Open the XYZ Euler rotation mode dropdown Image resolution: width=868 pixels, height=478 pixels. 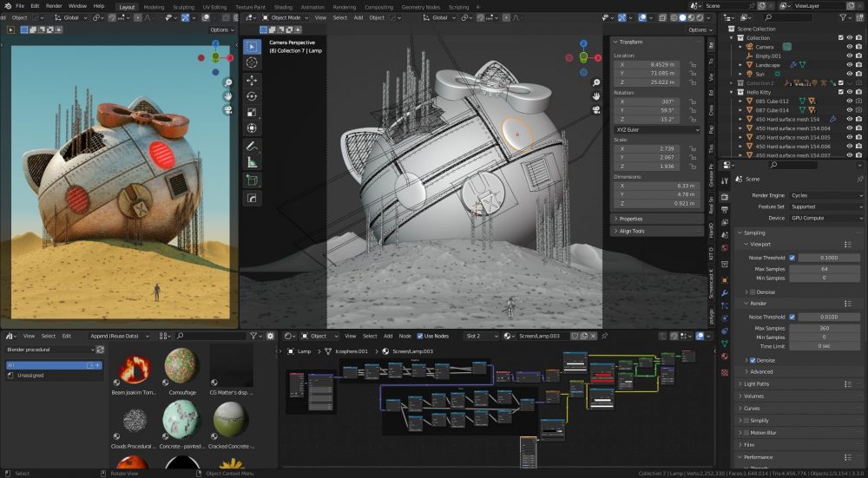[x=657, y=129]
